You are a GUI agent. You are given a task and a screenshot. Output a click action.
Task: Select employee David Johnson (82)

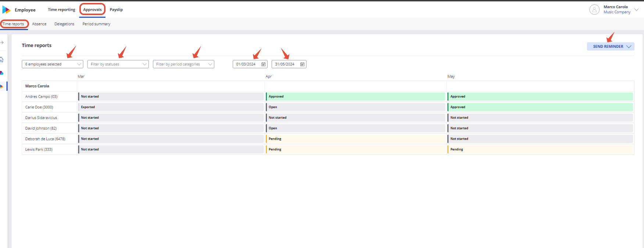click(x=41, y=128)
